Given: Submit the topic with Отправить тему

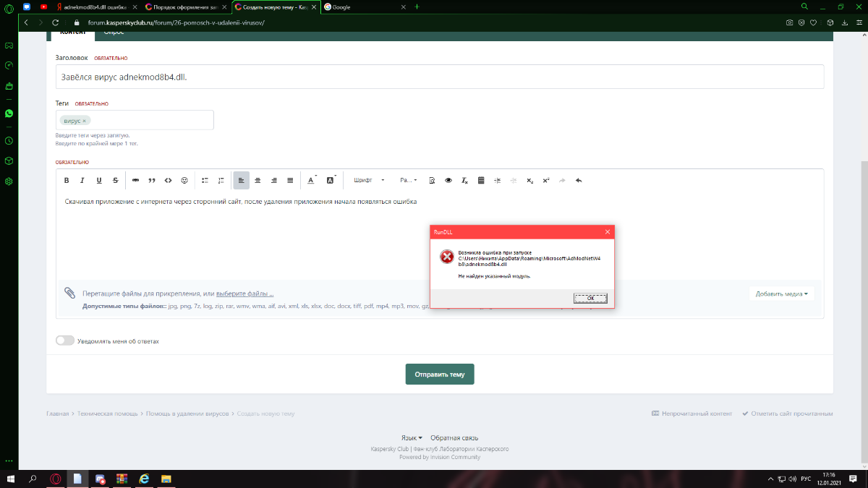Looking at the screenshot, I should pos(440,374).
